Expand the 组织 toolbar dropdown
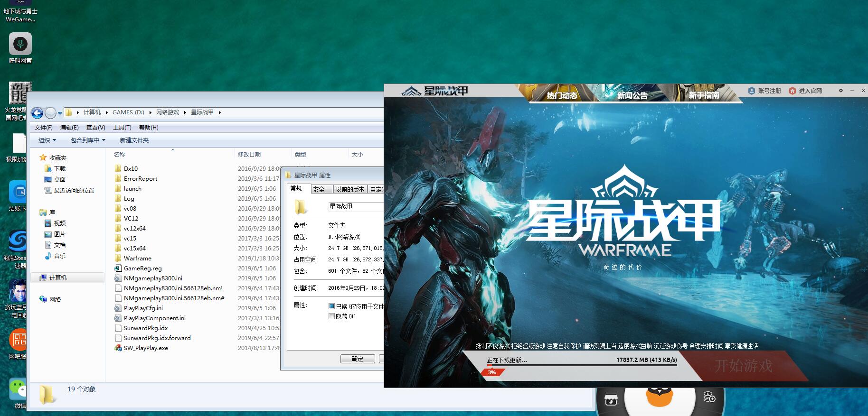868x416 pixels. click(x=47, y=140)
